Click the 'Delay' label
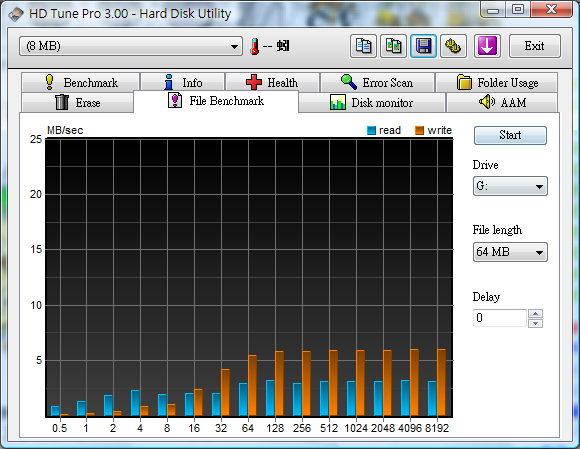Screen dimensions: 580x449 point(486,297)
